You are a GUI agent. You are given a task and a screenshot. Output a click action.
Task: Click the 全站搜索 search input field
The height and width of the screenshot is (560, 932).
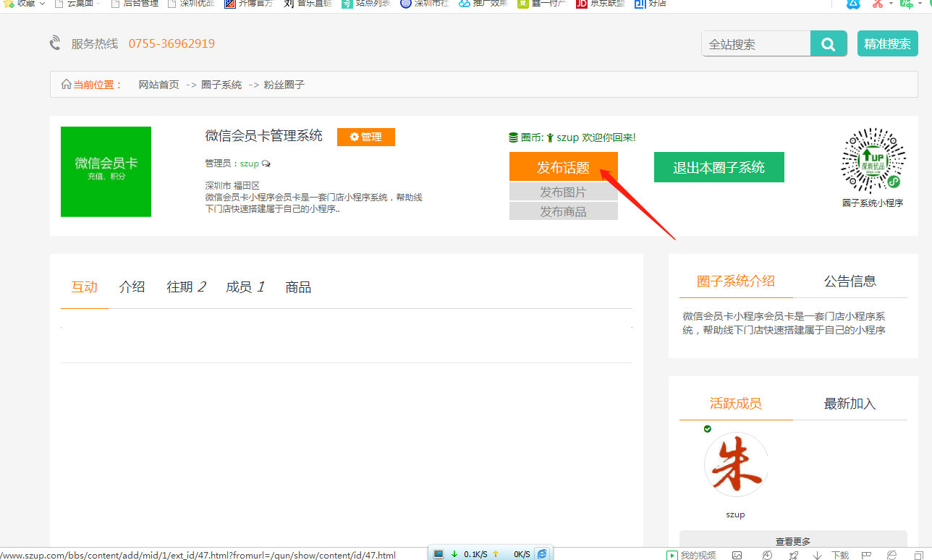coord(755,44)
